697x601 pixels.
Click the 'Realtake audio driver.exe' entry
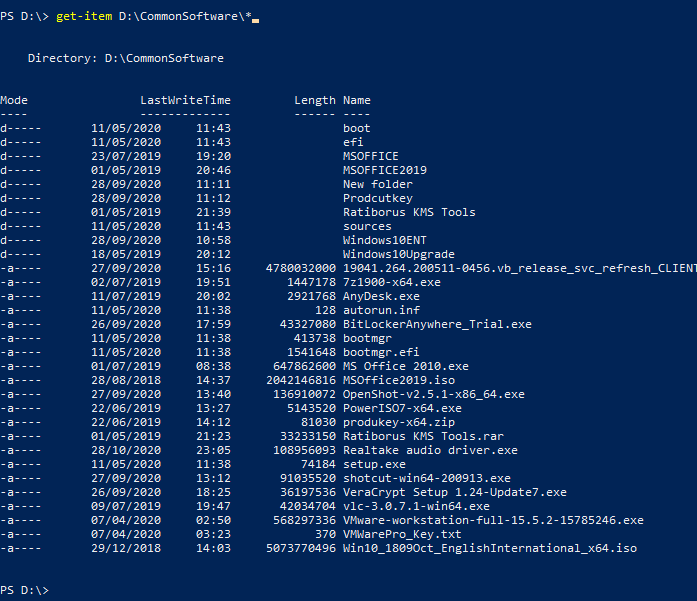click(430, 450)
